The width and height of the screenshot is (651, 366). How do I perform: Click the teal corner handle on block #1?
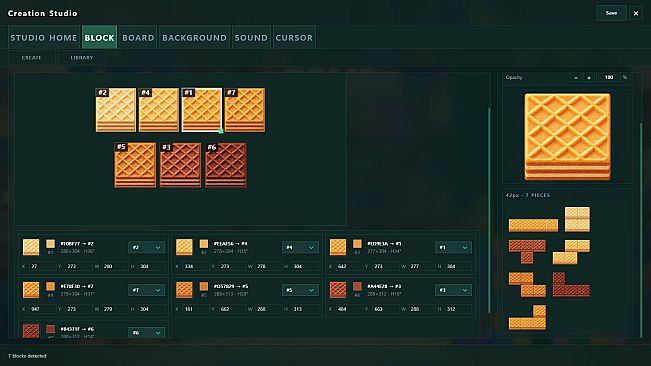click(221, 131)
